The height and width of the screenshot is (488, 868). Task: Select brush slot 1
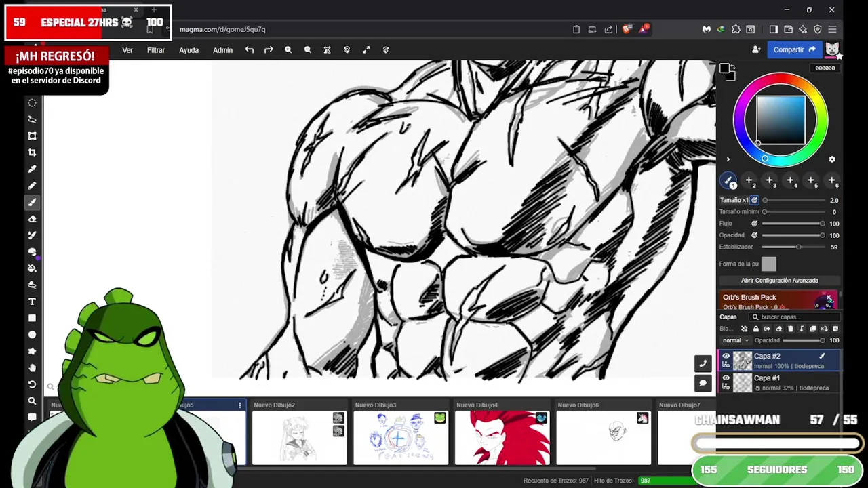tap(728, 181)
